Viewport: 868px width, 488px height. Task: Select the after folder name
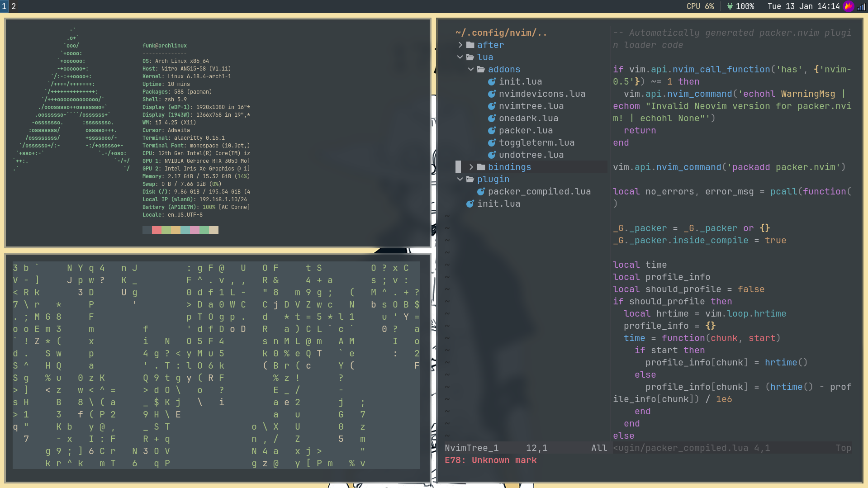(x=491, y=45)
